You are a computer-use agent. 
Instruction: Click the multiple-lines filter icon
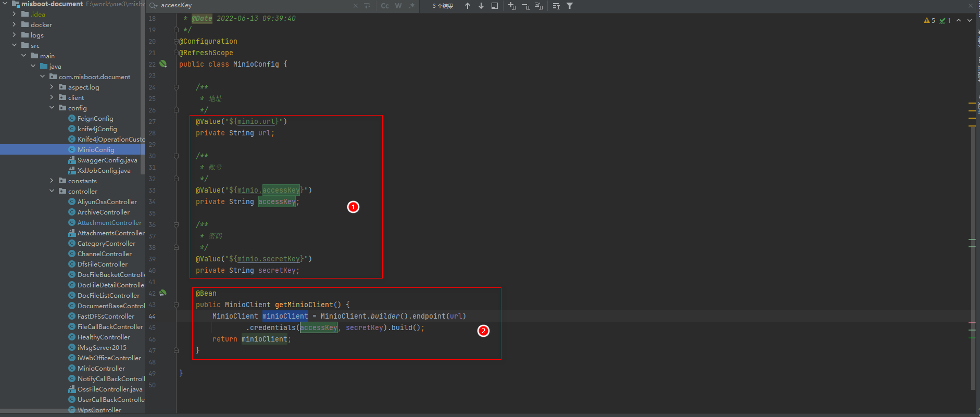(x=556, y=6)
